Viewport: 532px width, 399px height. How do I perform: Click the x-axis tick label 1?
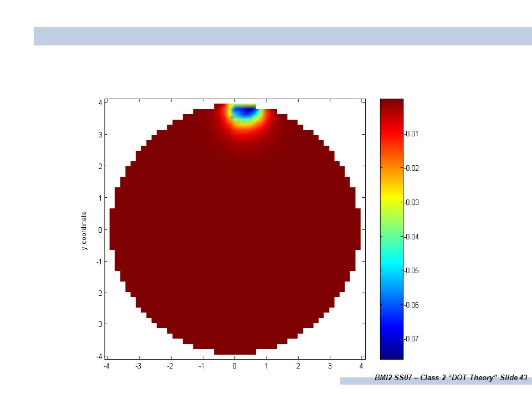tap(267, 366)
